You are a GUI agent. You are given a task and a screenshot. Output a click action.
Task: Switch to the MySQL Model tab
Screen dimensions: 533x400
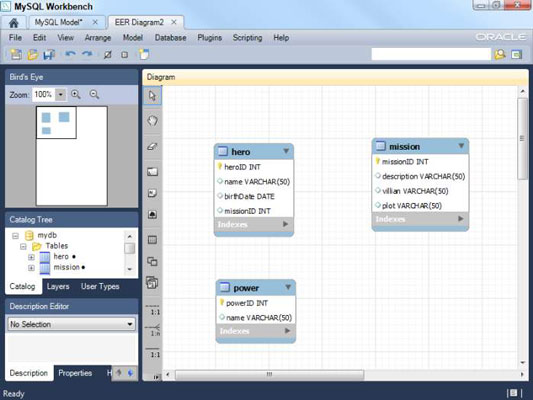pos(58,22)
